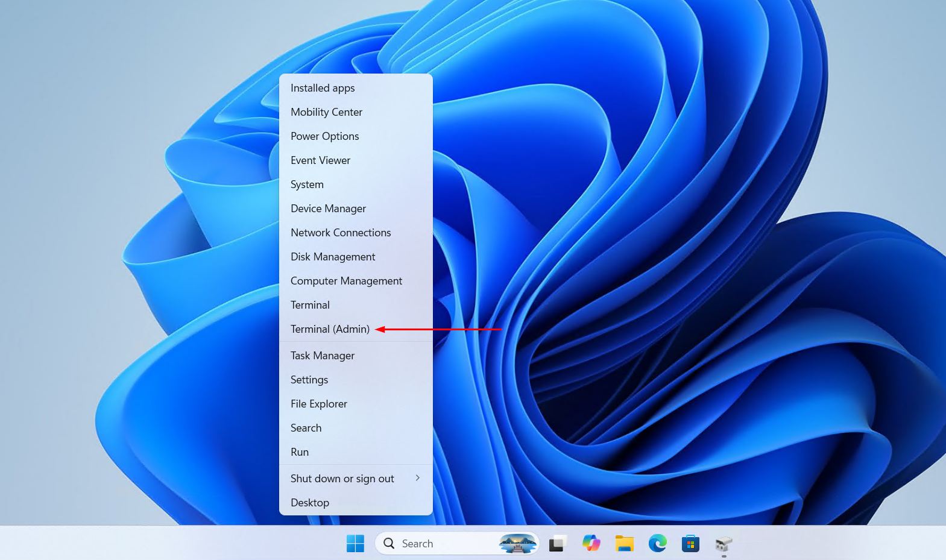The image size is (946, 560).
Task: Open Computer Management
Action: click(356, 281)
